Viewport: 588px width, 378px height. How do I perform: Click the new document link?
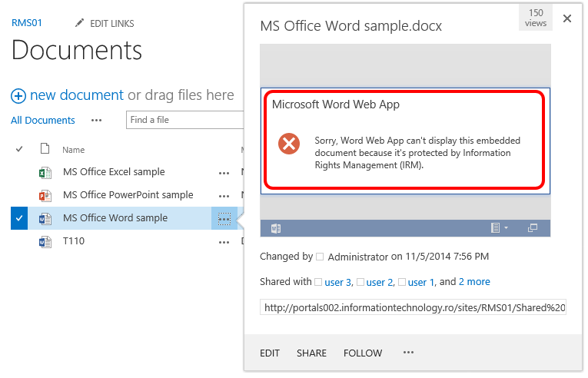(77, 94)
